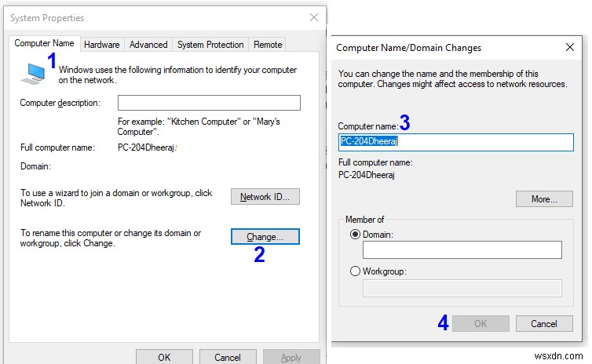Click the Network ID button

tap(265, 197)
